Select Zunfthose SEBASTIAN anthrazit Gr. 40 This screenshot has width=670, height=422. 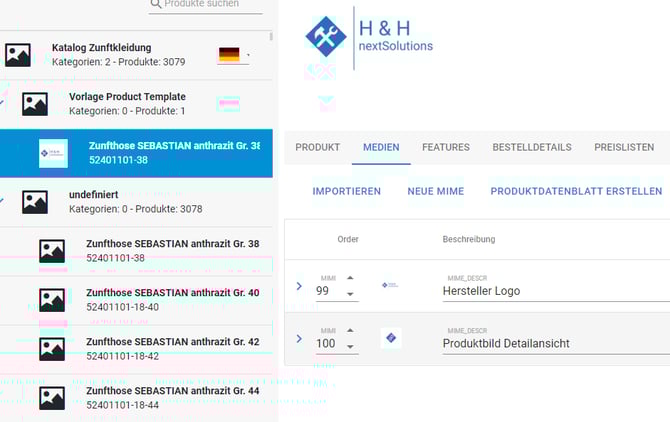click(x=136, y=300)
